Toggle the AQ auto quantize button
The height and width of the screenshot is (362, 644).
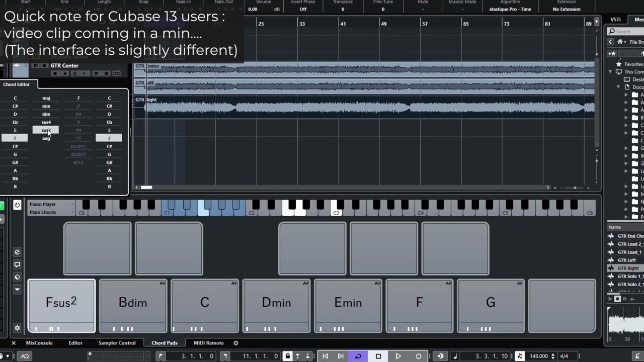pyautogui.click(x=25, y=356)
